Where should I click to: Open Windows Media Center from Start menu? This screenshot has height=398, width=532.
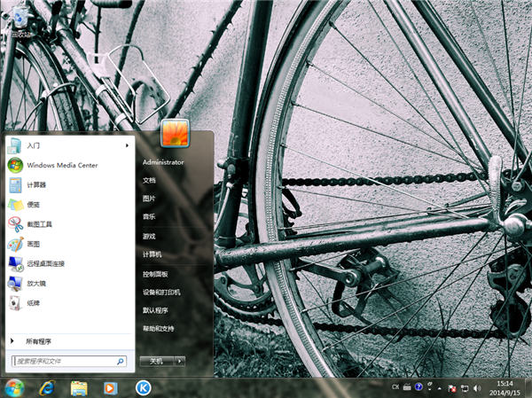click(61, 165)
